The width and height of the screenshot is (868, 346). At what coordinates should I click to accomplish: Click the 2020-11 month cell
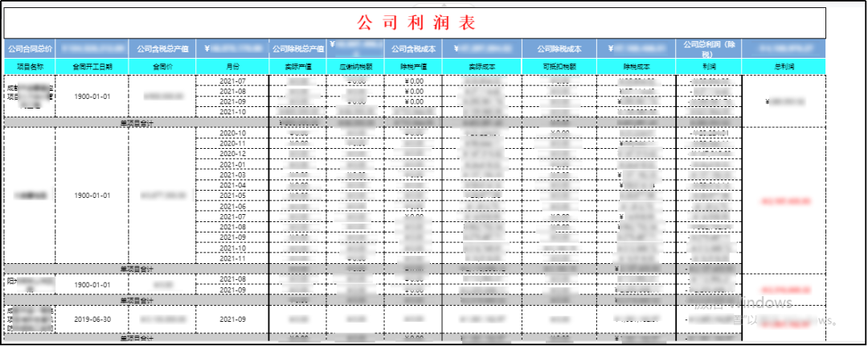(x=232, y=143)
